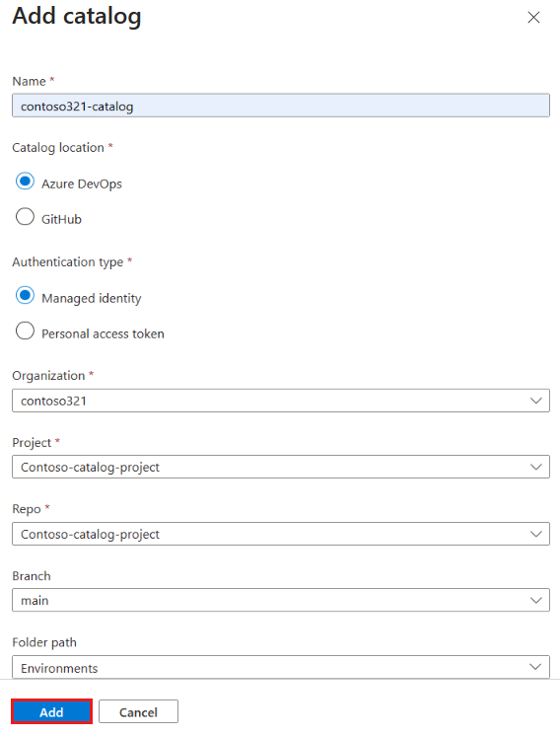Click the Personal access token label
Image resolution: width=560 pixels, height=735 pixels.
104,333
